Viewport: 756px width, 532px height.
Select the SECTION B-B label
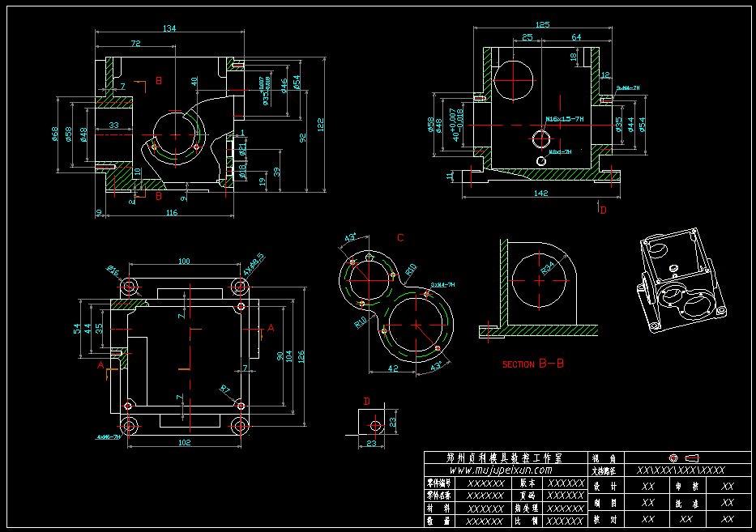click(533, 364)
